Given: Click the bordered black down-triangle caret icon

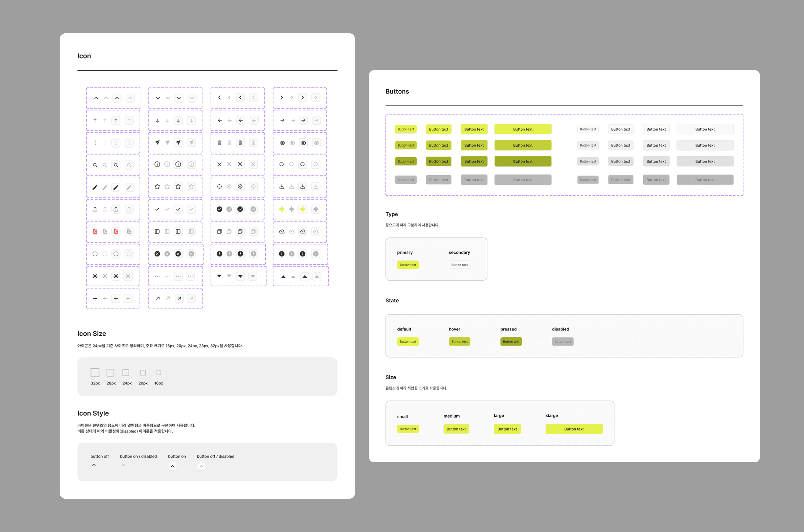Looking at the screenshot, I should (240, 276).
